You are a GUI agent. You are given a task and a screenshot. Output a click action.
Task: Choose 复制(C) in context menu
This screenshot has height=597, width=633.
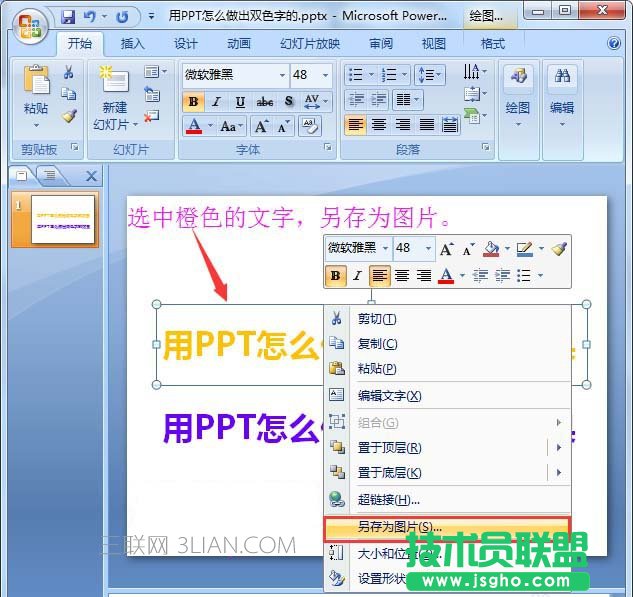click(448, 344)
